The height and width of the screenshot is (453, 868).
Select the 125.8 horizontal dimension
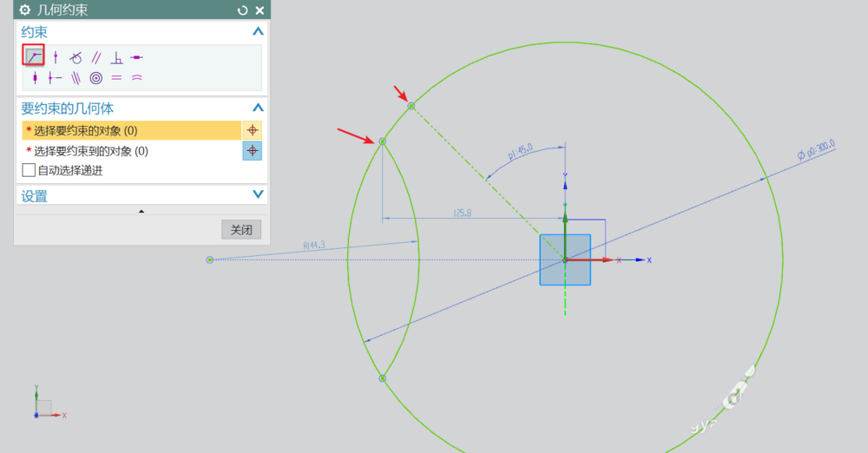coord(463,213)
